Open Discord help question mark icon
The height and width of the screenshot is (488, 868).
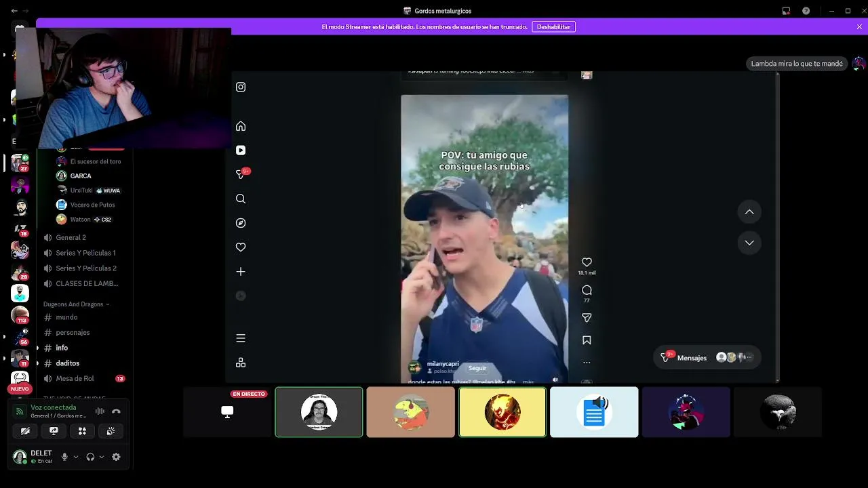(806, 11)
